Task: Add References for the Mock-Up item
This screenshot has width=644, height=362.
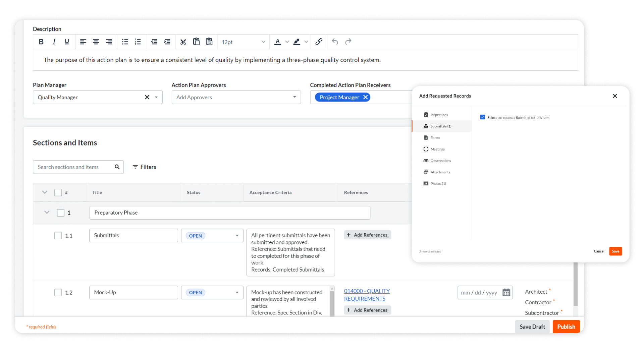Action: [x=368, y=310]
